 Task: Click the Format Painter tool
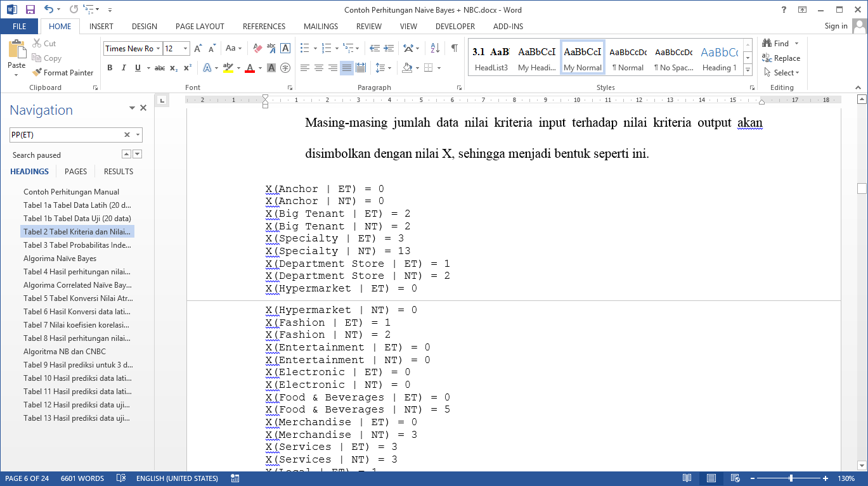click(x=63, y=73)
